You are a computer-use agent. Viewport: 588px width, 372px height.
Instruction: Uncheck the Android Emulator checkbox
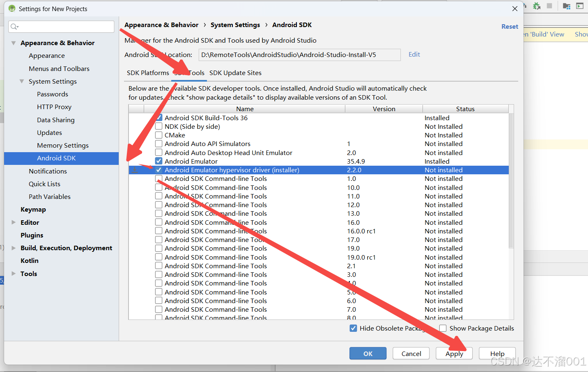pyautogui.click(x=159, y=161)
